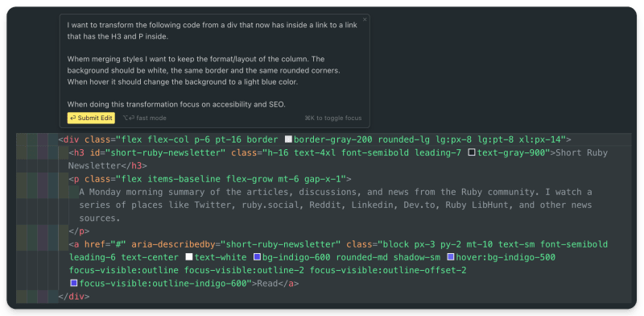Click "Ruby LibHunt" in the paragraph text
Image resolution: width=644 pixels, height=316 pixels.
coord(477,205)
